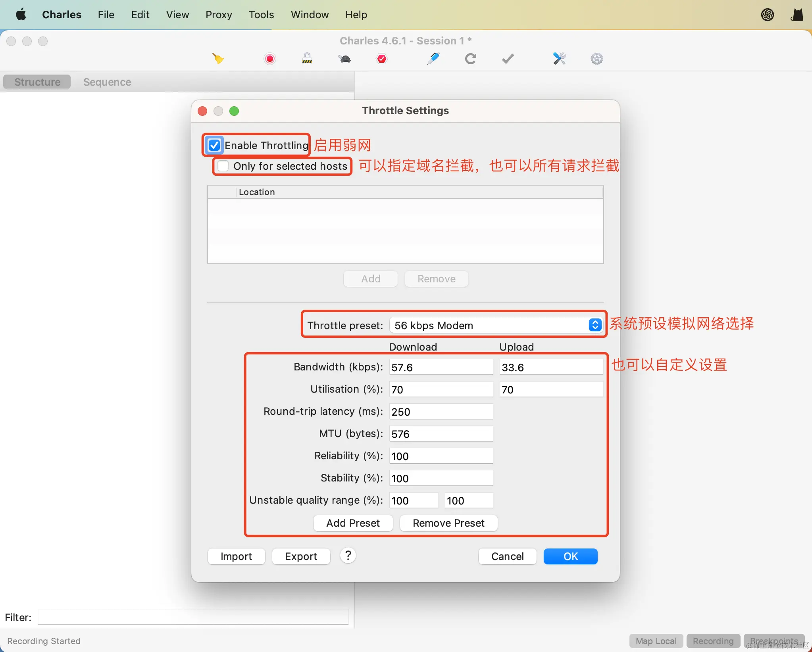
Task: Switch to the Sequence tab
Action: [x=107, y=82]
